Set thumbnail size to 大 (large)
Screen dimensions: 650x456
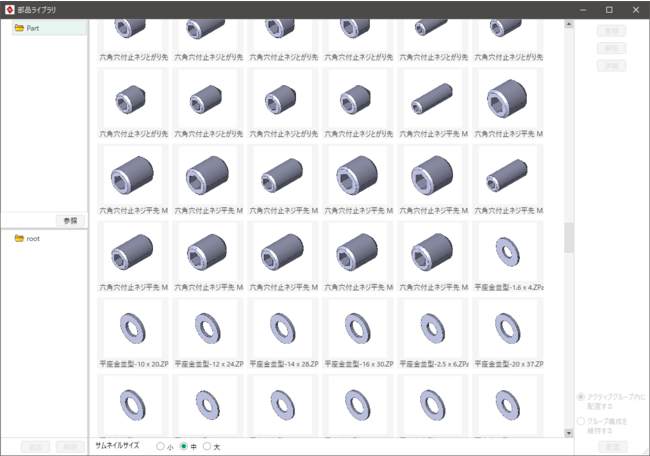click(207, 446)
